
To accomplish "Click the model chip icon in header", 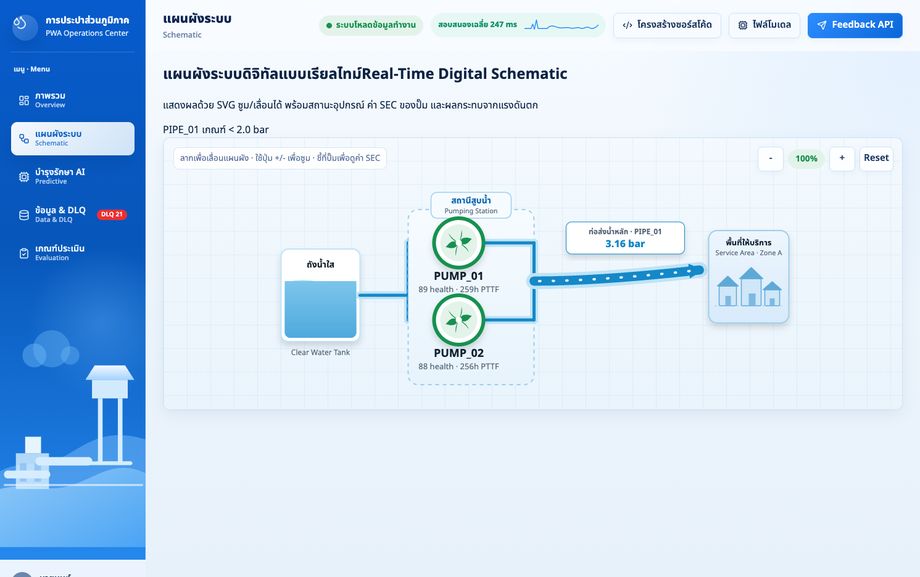I will [x=743, y=25].
